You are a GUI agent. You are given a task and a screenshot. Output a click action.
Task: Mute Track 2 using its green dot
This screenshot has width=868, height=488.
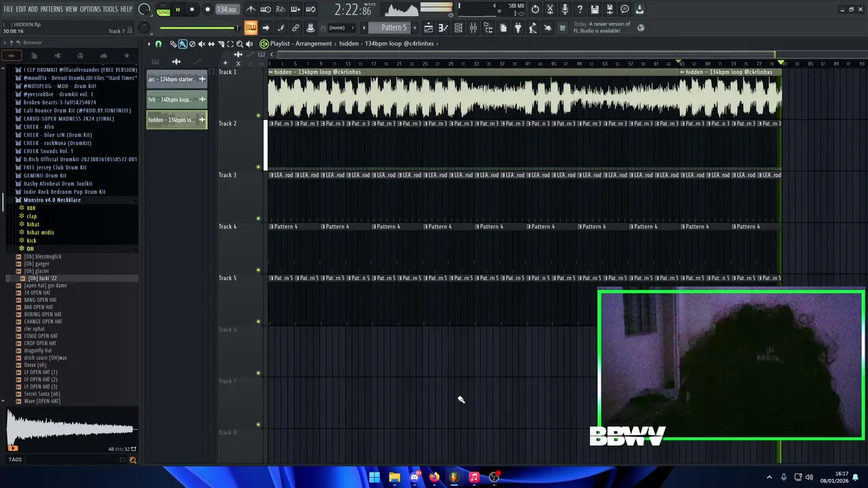tap(258, 167)
